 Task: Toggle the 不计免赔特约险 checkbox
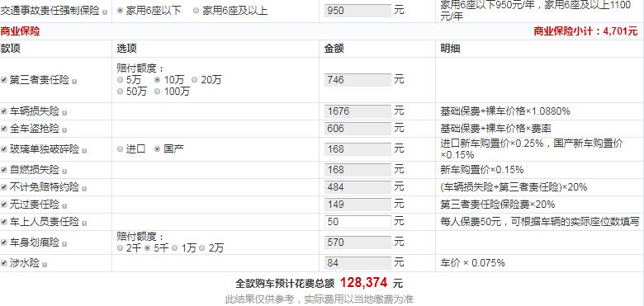tap(3, 187)
